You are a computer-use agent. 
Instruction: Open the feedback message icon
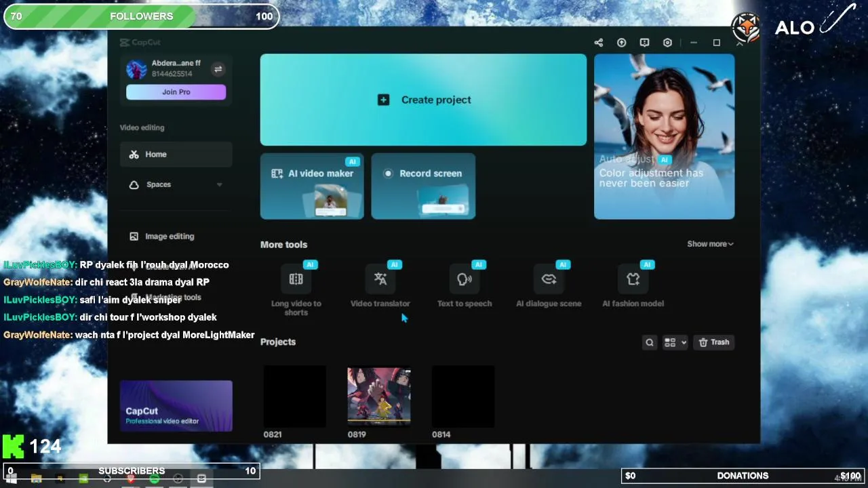point(644,43)
